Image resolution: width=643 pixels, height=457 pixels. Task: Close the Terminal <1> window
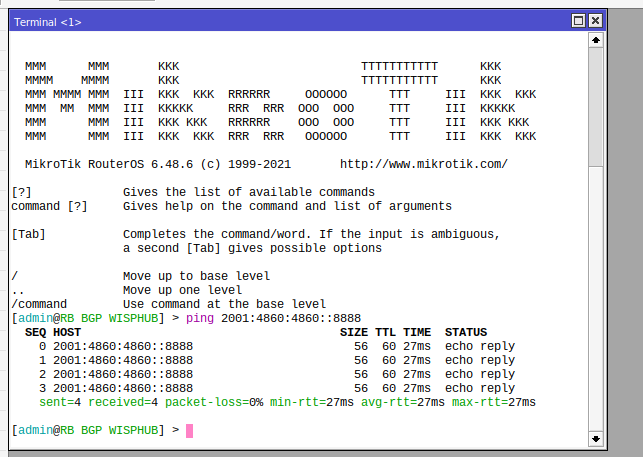point(595,21)
